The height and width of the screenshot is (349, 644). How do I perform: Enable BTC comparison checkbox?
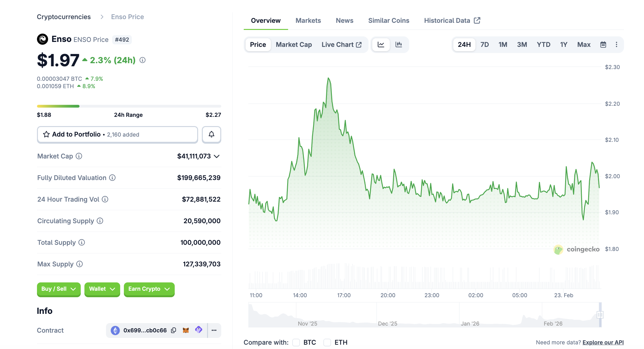(296, 342)
